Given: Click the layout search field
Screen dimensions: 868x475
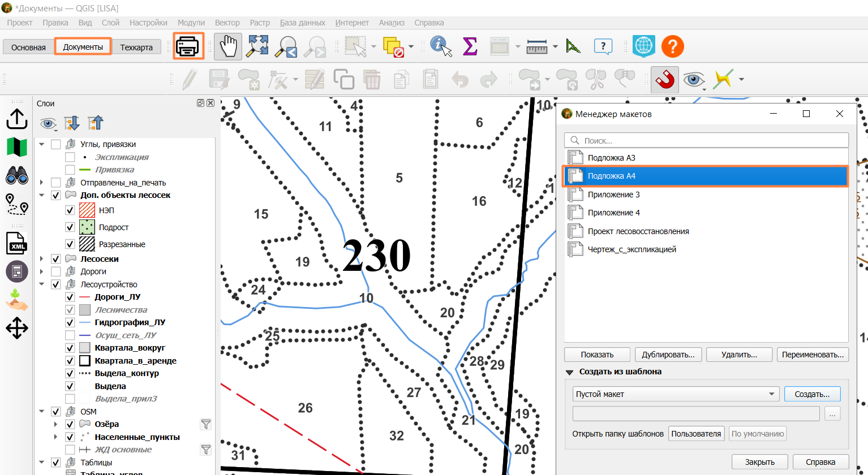Looking at the screenshot, I should click(x=706, y=140).
